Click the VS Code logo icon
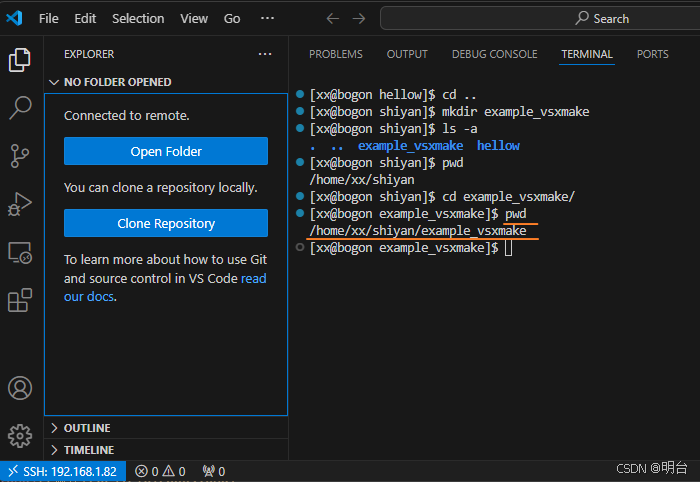The image size is (700, 482). point(14,18)
